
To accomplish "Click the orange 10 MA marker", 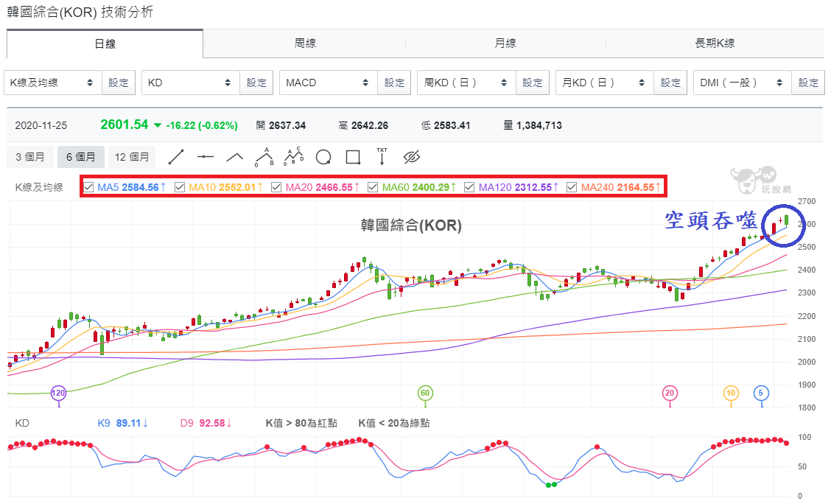I will tap(731, 393).
